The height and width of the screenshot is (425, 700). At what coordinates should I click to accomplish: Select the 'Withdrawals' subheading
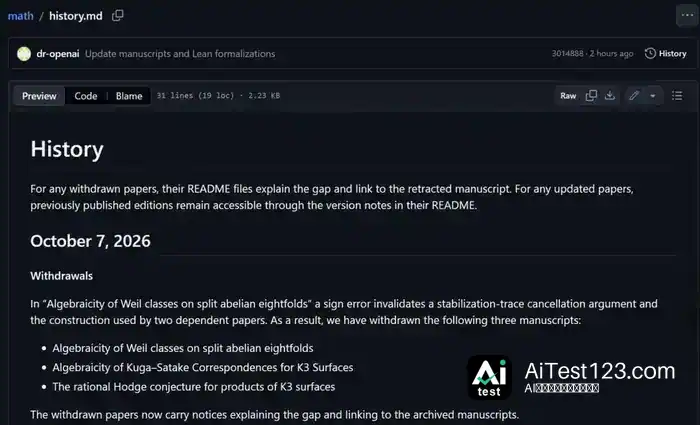tap(62, 276)
